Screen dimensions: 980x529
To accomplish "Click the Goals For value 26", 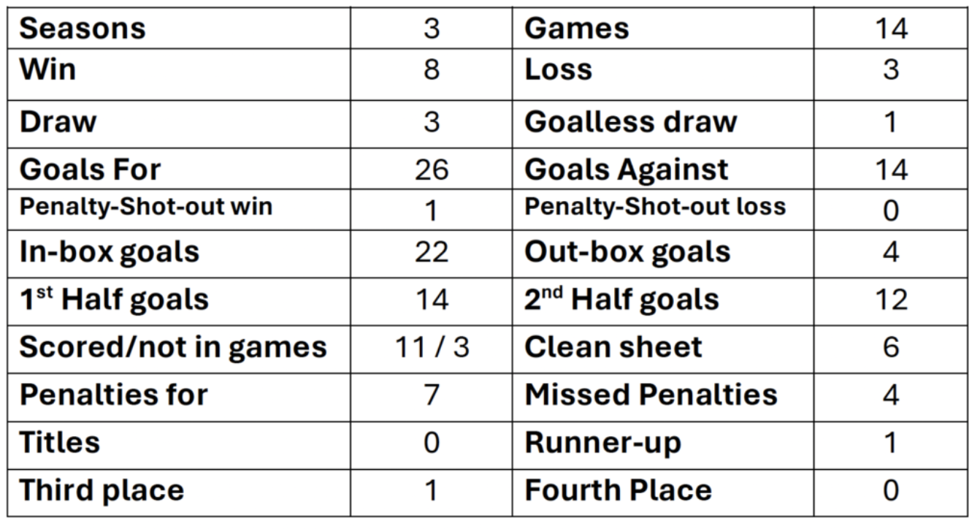I will click(x=432, y=170).
